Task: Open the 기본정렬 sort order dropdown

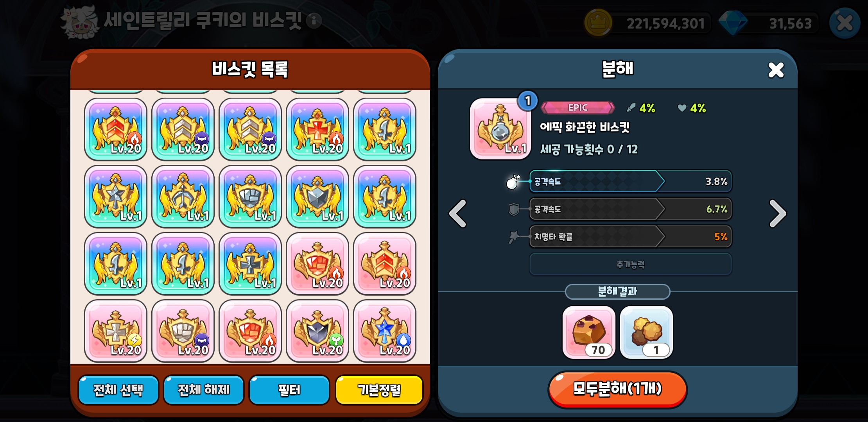Action: tap(379, 390)
